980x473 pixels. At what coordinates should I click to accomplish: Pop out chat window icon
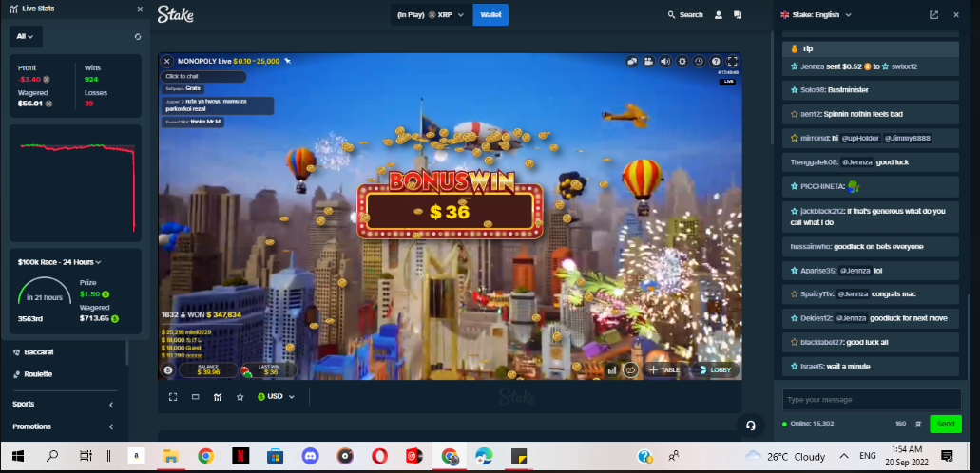click(933, 14)
